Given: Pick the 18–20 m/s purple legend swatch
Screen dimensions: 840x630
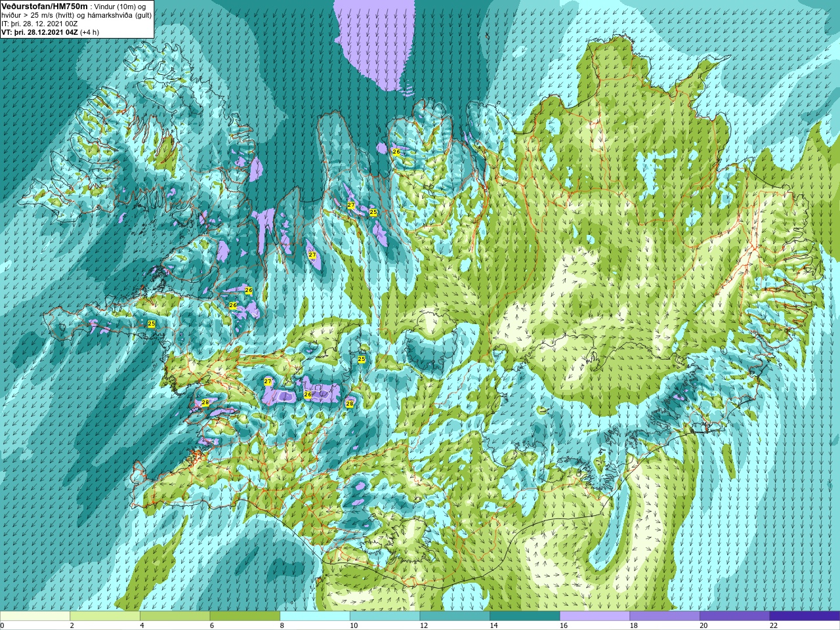Looking at the screenshot, I should [665, 616].
